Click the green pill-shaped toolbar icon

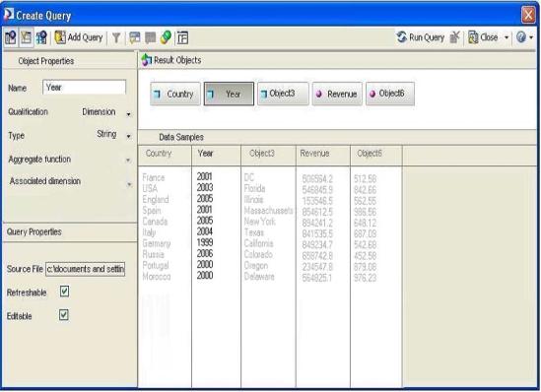point(166,37)
